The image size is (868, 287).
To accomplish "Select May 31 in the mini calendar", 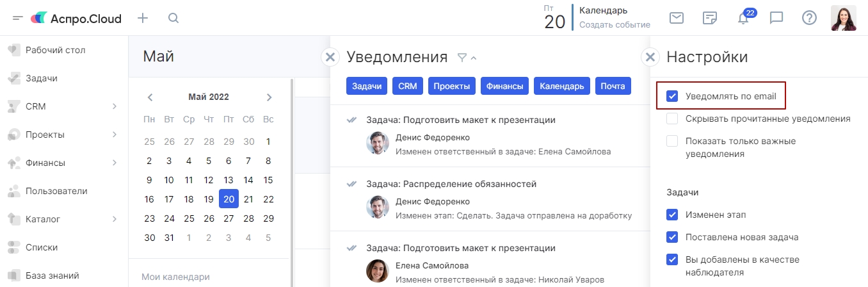I will click(169, 238).
